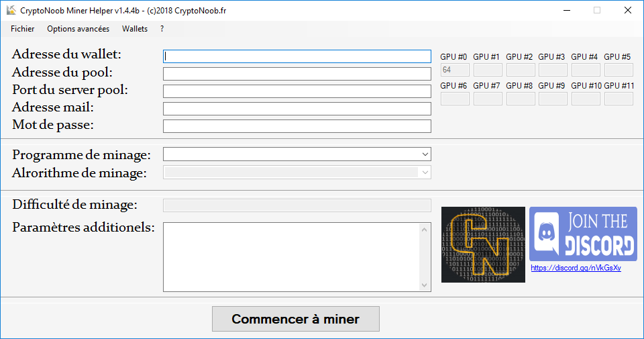
Task: Click the GPU #11 value field
Action: pyautogui.click(x=619, y=99)
